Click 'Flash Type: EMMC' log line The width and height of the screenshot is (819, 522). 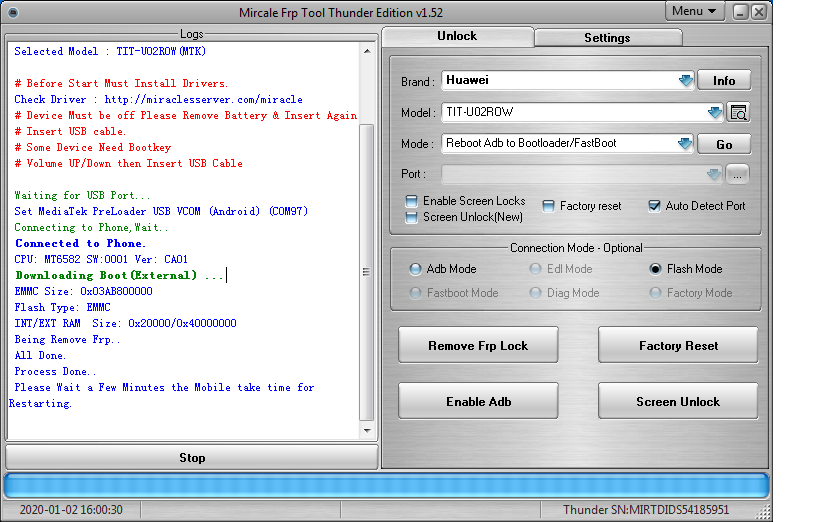(62, 307)
